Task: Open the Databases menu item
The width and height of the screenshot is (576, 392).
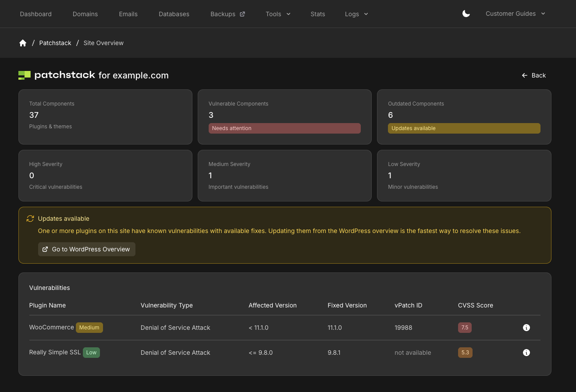Action: point(174,14)
